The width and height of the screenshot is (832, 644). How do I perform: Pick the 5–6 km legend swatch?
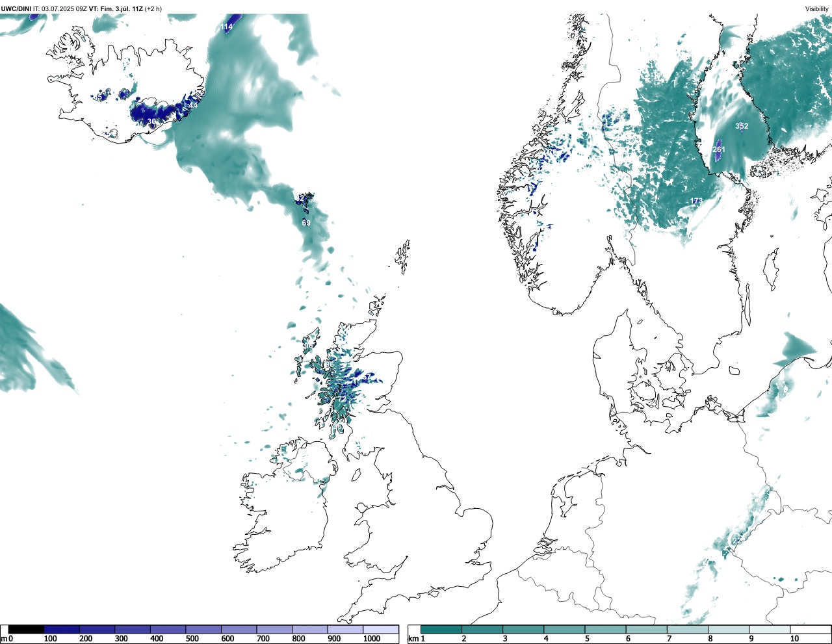pyautogui.click(x=605, y=629)
